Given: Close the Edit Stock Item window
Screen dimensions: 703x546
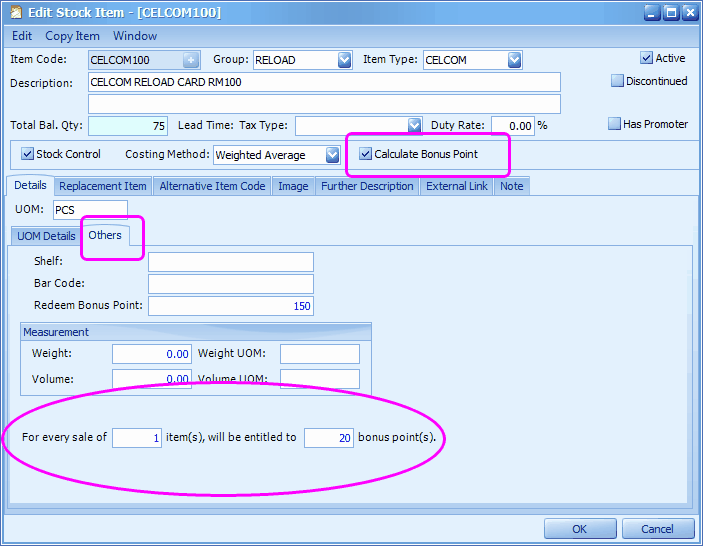Looking at the screenshot, I should tap(690, 13).
